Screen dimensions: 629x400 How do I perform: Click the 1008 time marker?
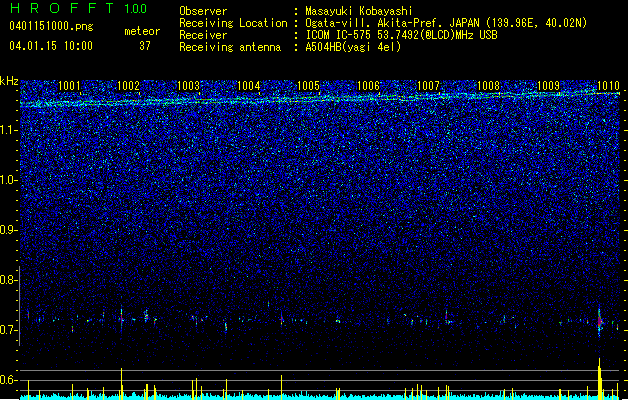(489, 85)
